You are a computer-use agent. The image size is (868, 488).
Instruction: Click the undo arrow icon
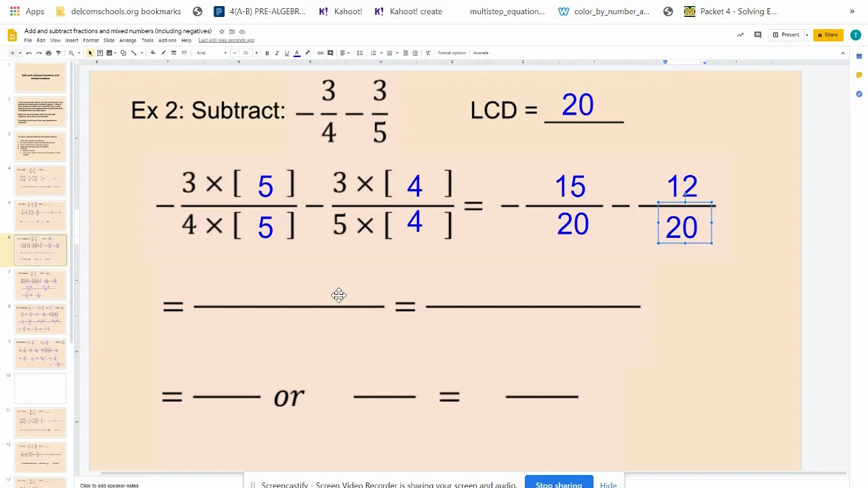pyautogui.click(x=28, y=53)
